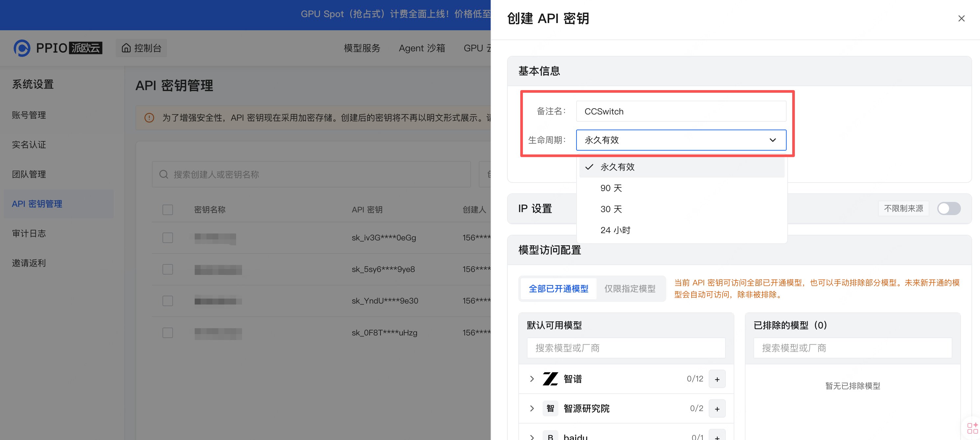Screen dimensions: 980x440
Task: Go to 审计日志 in sidebar
Action: 29,233
